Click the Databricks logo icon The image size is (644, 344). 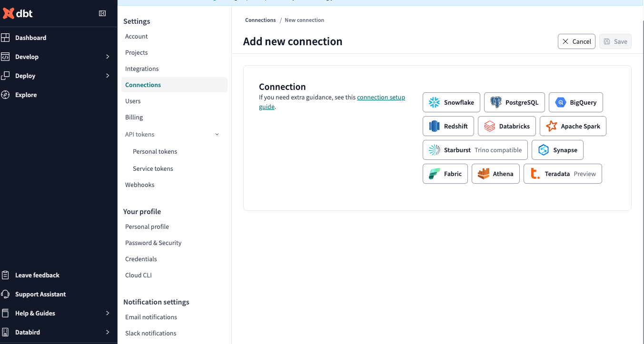click(489, 126)
